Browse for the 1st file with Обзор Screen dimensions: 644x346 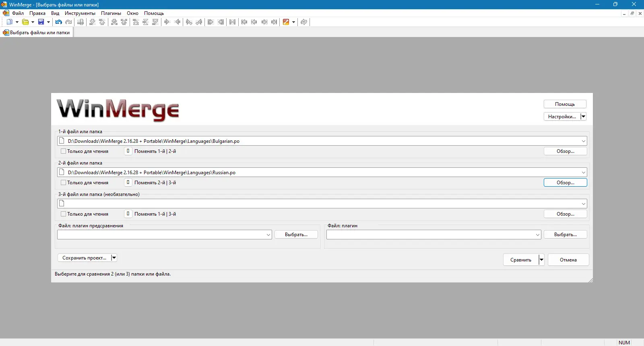coord(566,151)
